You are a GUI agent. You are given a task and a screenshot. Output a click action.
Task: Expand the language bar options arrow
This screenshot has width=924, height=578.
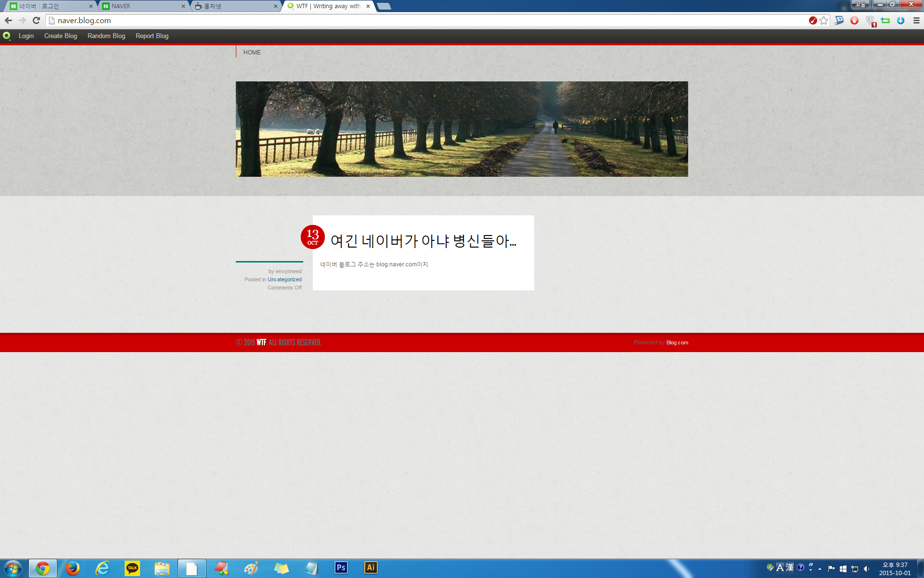(811, 570)
